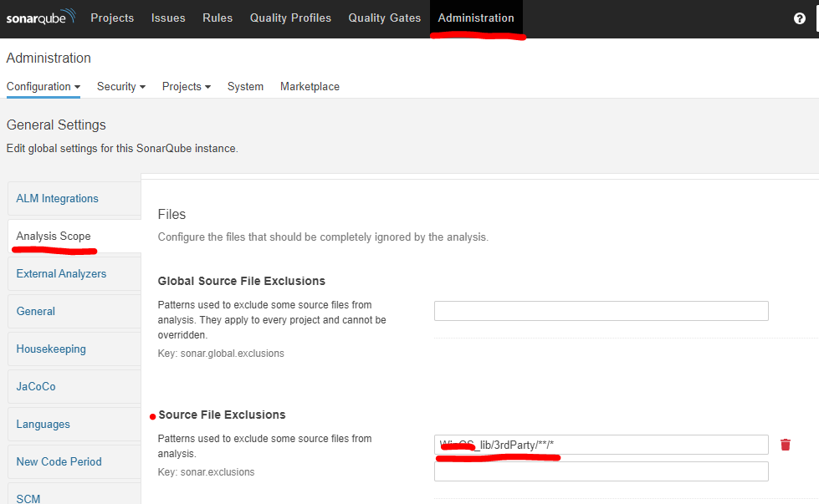Viewport: 819px width, 504px height.
Task: Click the 'Key: sonar.global.exclusions' text
Action: [x=221, y=354]
